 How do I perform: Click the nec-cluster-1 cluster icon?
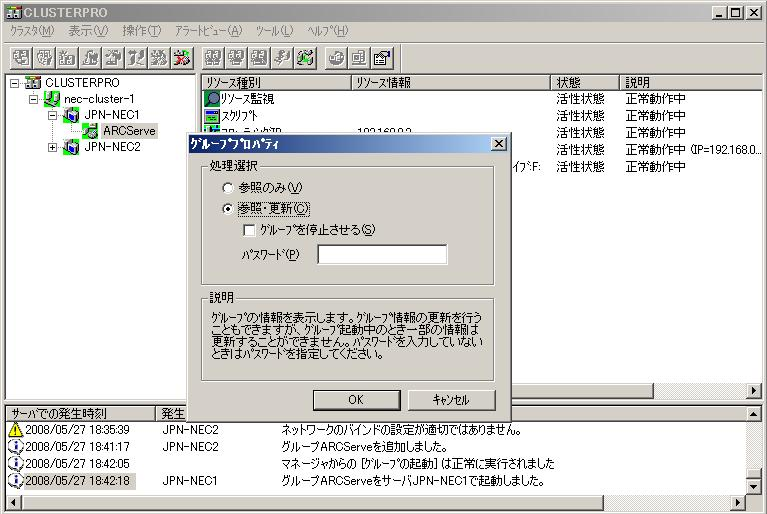tap(51, 99)
